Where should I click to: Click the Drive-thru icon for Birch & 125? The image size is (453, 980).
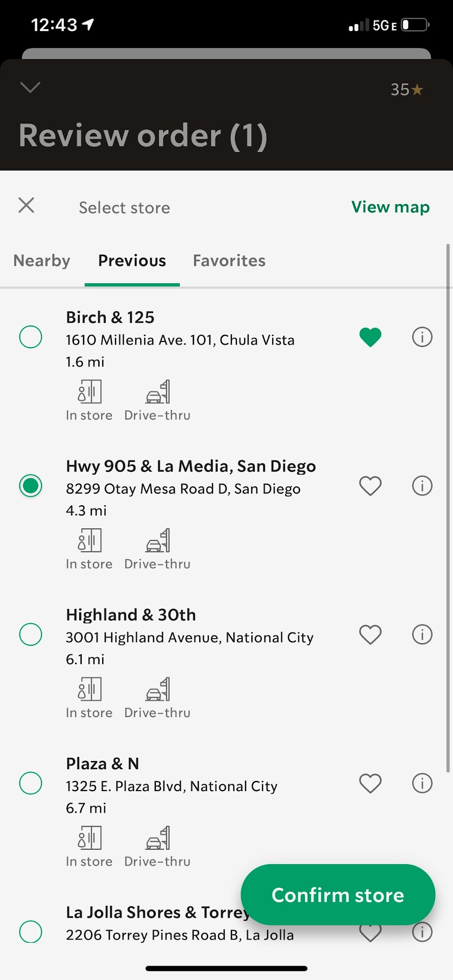(x=158, y=392)
